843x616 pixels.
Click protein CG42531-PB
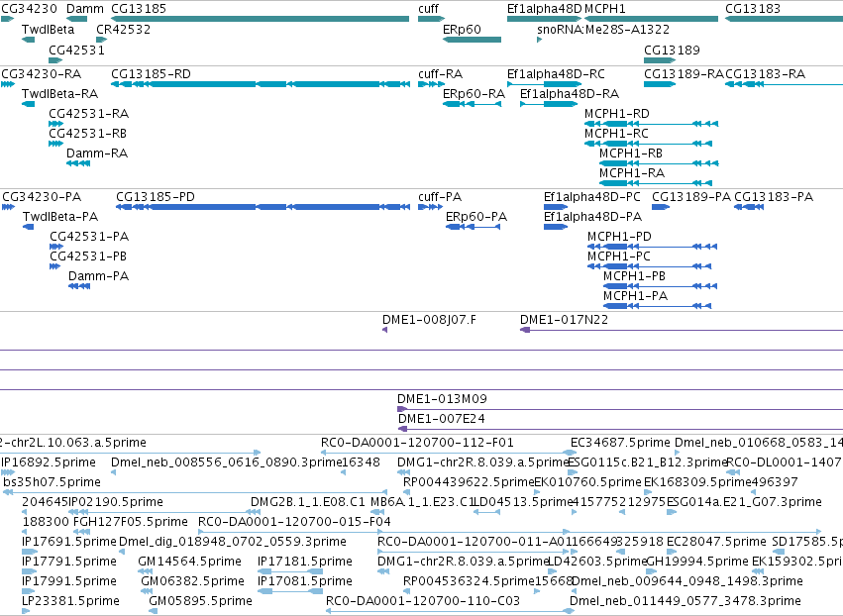(x=88, y=257)
